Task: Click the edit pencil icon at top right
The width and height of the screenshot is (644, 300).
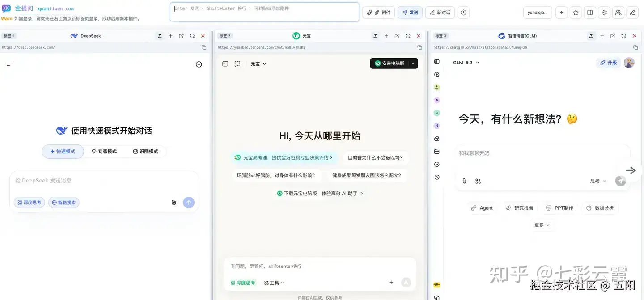Action: tap(632, 13)
